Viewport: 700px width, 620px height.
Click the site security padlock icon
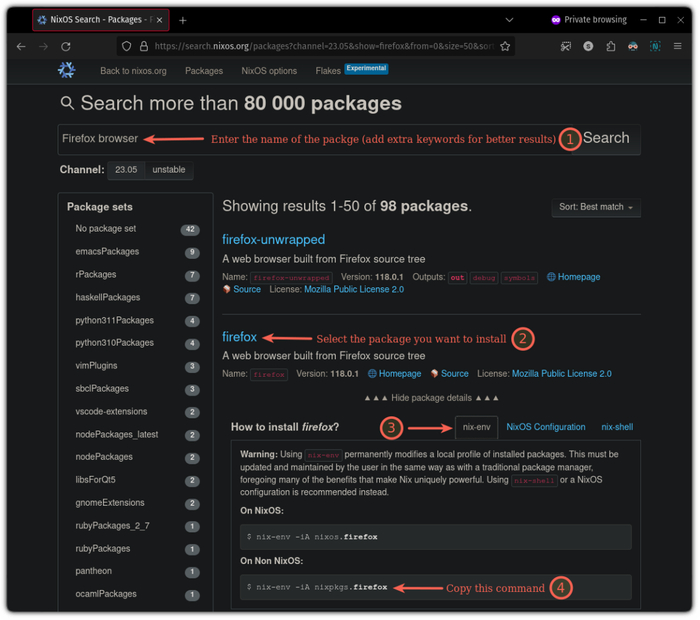click(x=143, y=46)
